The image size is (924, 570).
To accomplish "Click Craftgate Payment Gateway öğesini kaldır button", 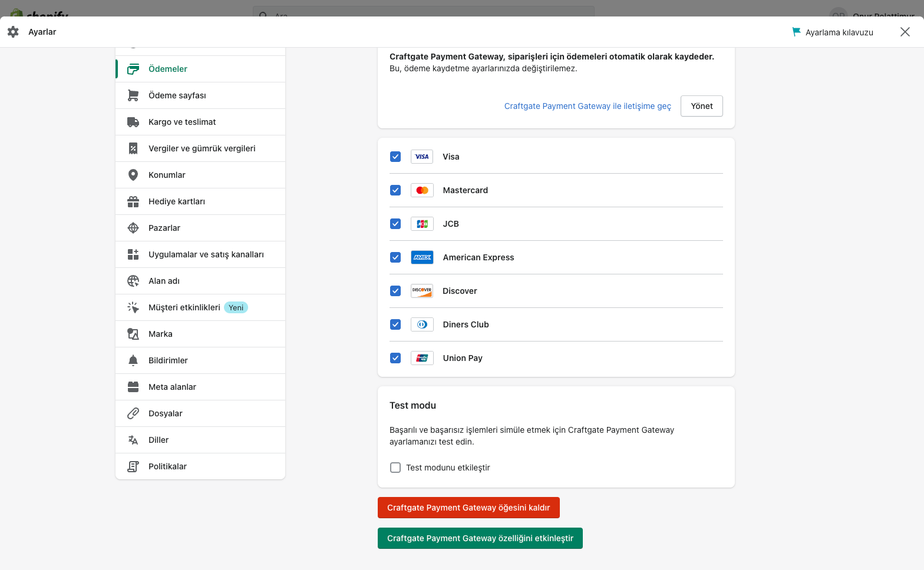I will pyautogui.click(x=468, y=508).
